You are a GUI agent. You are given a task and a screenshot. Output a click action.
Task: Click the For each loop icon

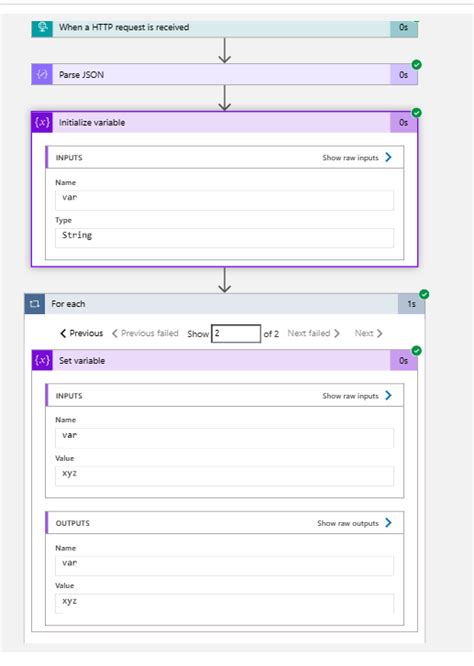(35, 304)
